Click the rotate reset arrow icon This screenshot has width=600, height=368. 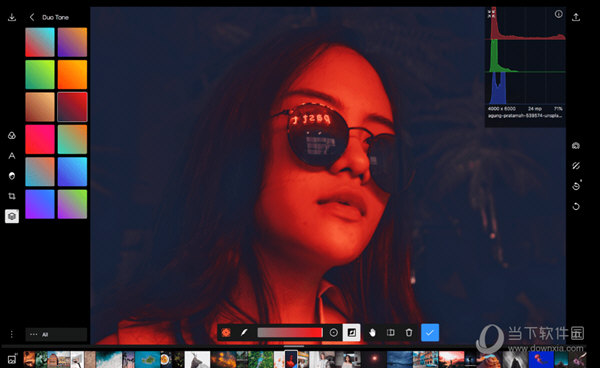(576, 207)
